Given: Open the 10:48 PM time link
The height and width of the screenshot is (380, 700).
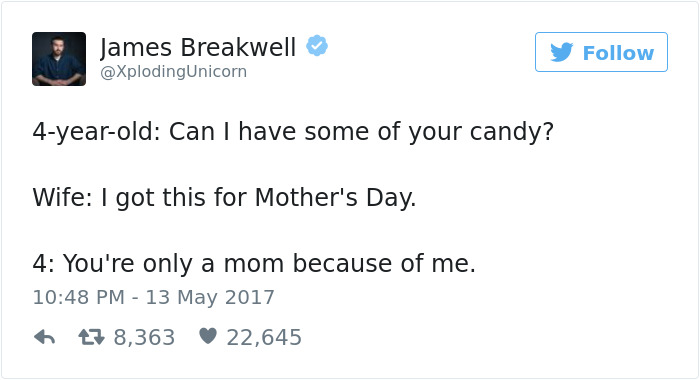Looking at the screenshot, I should (79, 298).
